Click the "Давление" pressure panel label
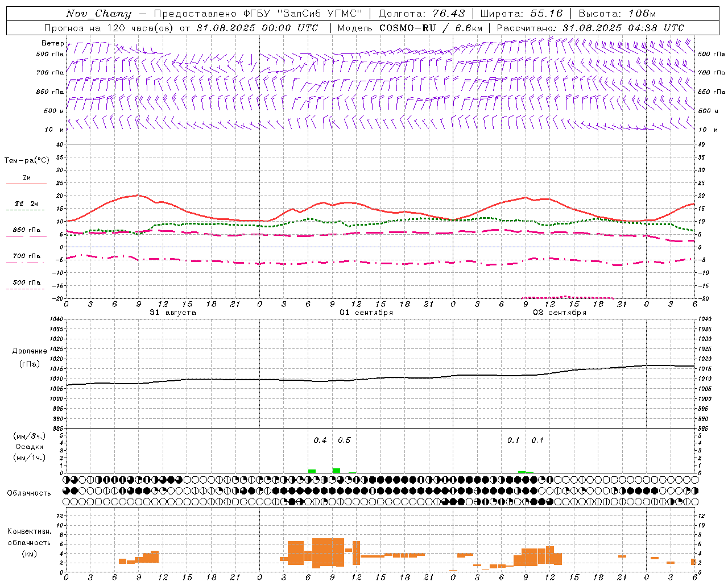This screenshot has height=582, width=728. (x=30, y=351)
